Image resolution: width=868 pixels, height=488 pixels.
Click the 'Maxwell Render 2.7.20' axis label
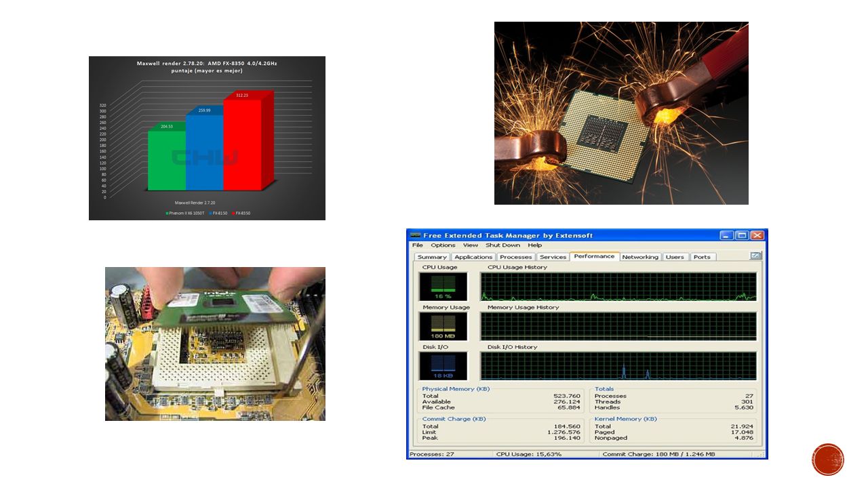(x=195, y=203)
